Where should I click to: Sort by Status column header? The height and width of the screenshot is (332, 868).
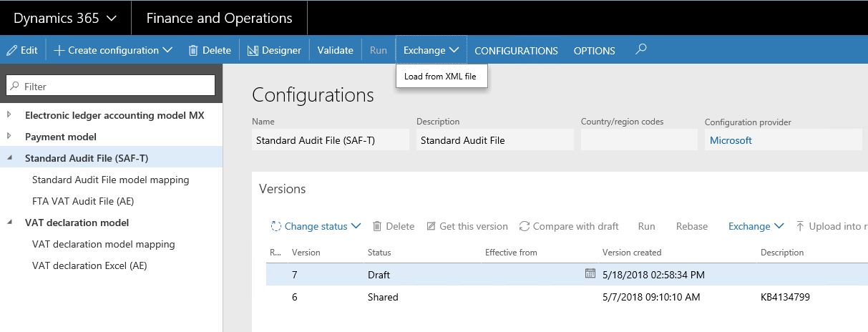379,253
